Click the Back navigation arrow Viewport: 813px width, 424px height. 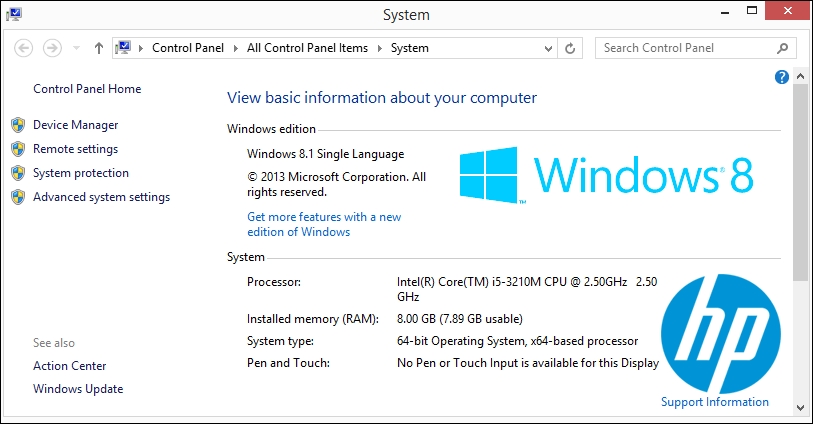pos(23,48)
